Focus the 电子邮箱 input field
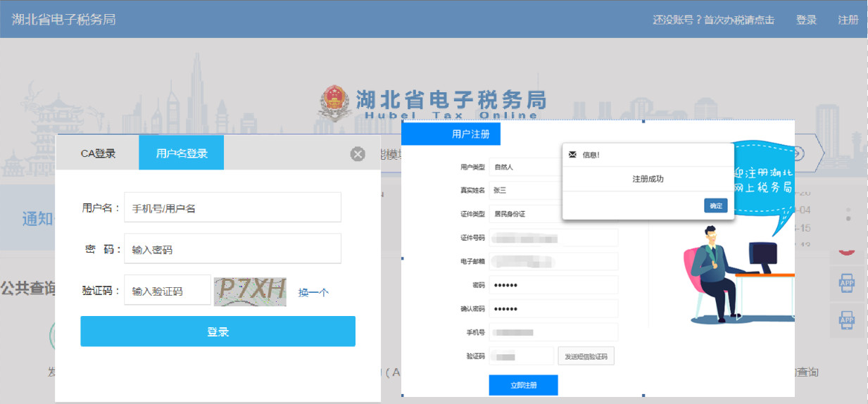Image resolution: width=868 pixels, height=404 pixels. click(x=553, y=261)
